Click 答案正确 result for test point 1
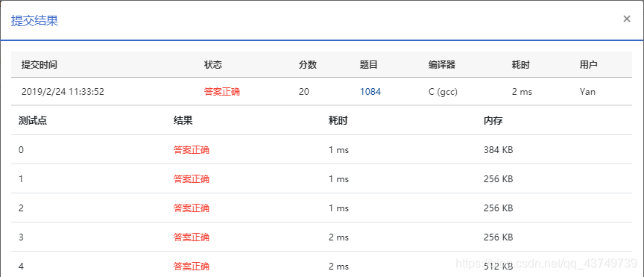Image resolution: width=644 pixels, height=277 pixels. [192, 179]
